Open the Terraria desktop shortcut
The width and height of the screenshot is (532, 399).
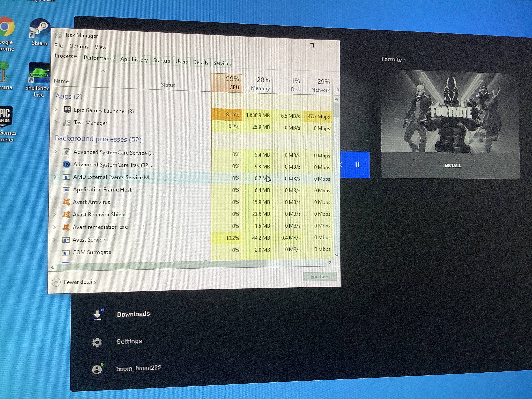click(x=5, y=75)
